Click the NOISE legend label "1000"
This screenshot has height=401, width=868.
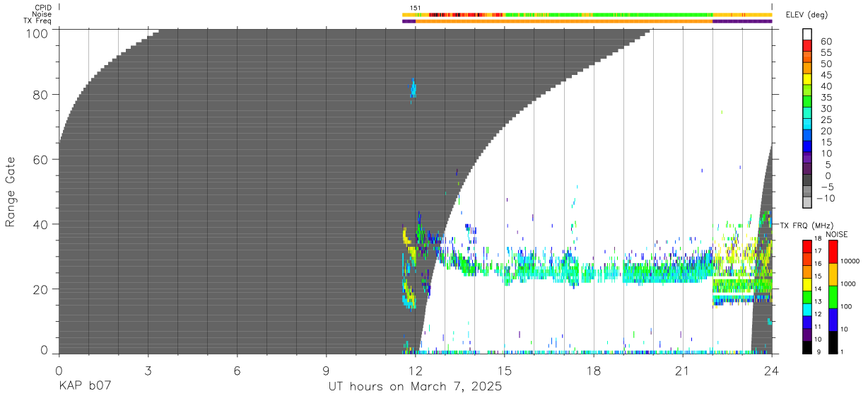[848, 284]
